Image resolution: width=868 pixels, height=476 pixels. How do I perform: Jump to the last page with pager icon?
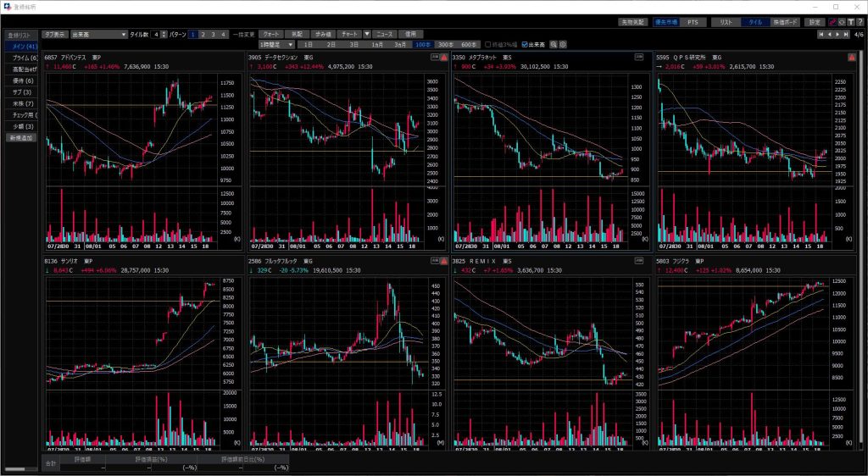(x=846, y=35)
